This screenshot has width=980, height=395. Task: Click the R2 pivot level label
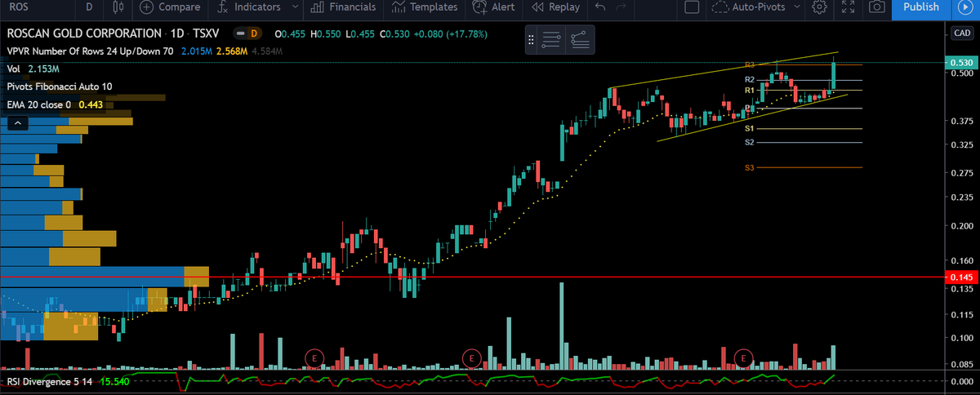point(749,80)
